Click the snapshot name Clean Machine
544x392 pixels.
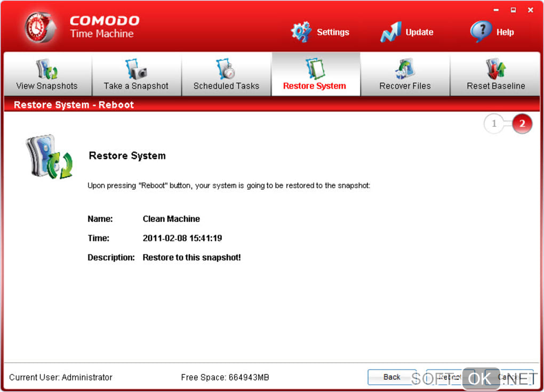[x=171, y=219]
